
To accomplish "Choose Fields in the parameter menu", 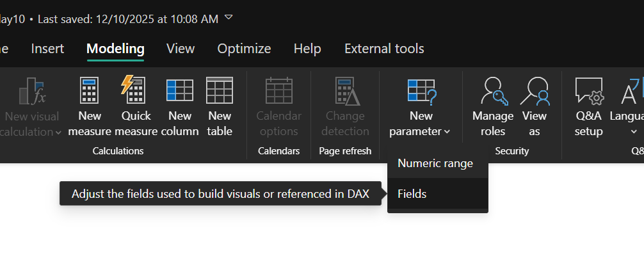I will pos(412,193).
